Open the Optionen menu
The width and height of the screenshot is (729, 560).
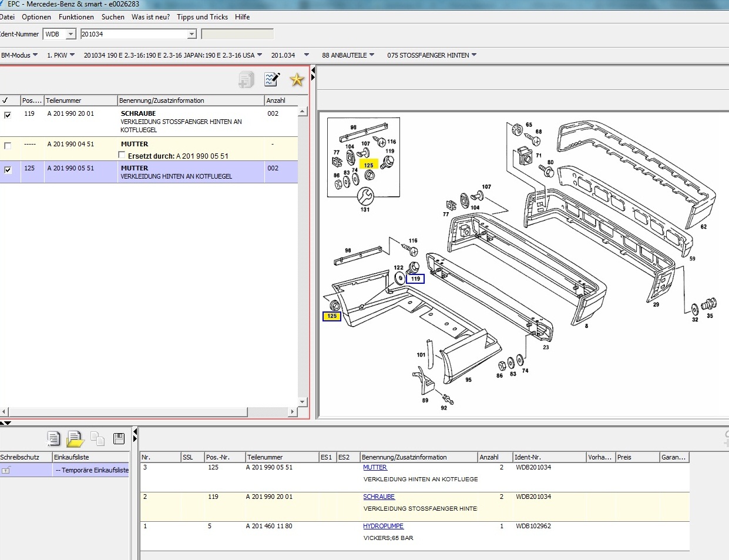(x=36, y=17)
